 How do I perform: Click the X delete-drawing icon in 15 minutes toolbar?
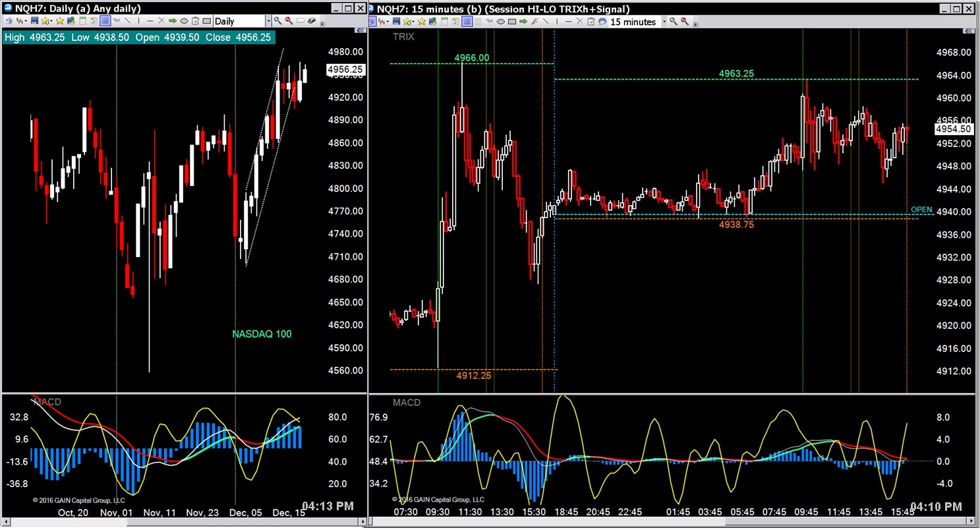(579, 21)
